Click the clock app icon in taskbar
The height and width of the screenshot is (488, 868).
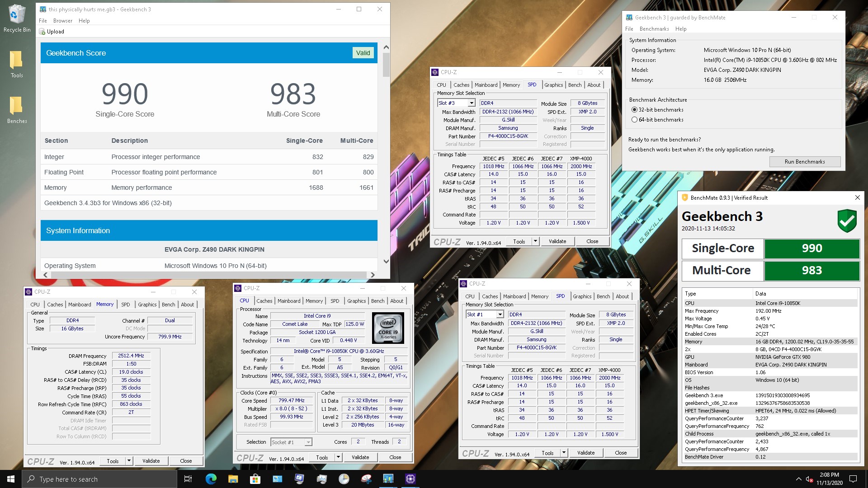[344, 479]
